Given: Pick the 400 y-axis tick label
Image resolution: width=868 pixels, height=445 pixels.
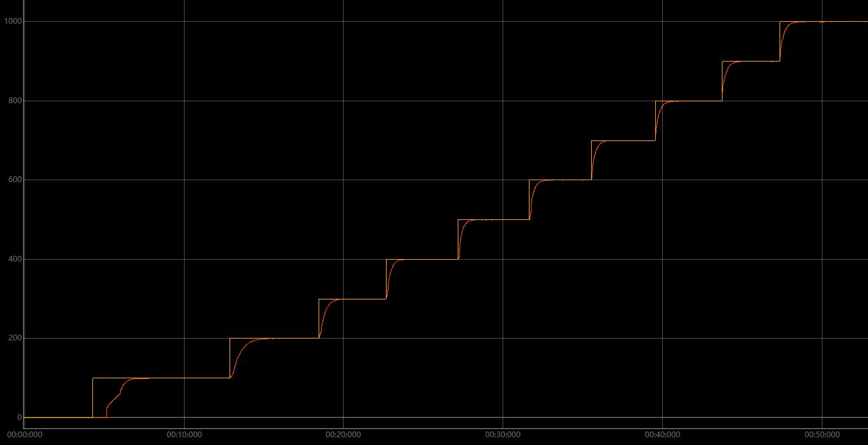Looking at the screenshot, I should point(14,259).
